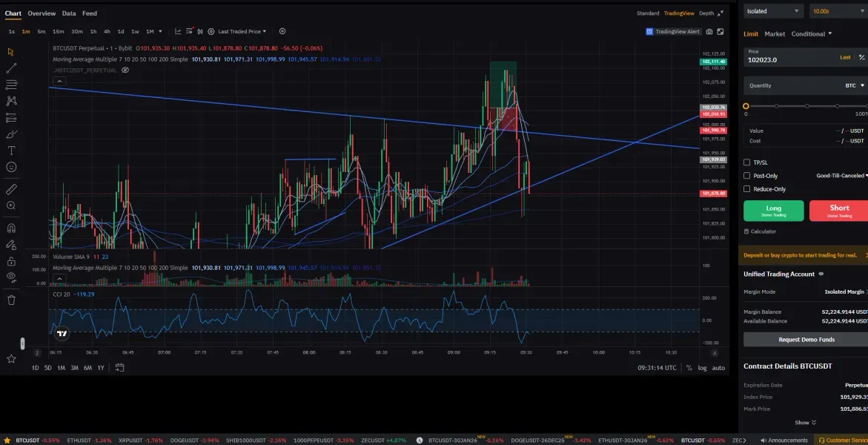Toggle lock all drawing tools

11,261
